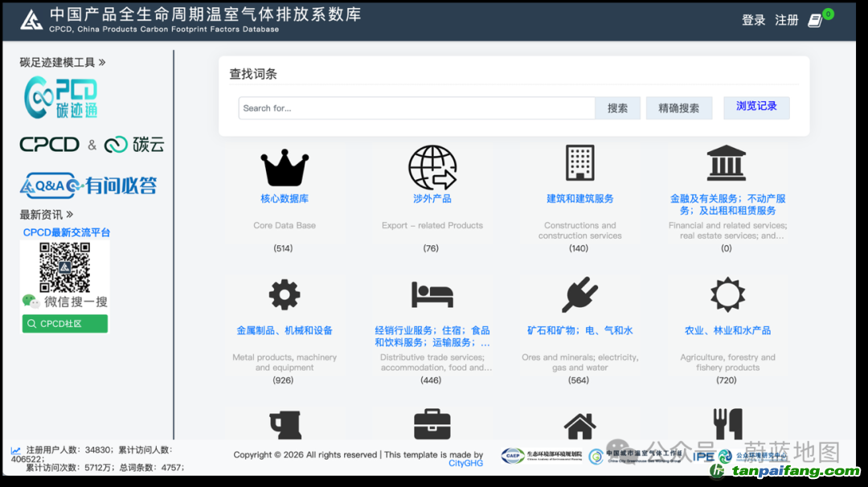Image resolution: width=868 pixels, height=487 pixels.
Task: Expand the 碳足迹建模工具 section
Action: [x=63, y=62]
